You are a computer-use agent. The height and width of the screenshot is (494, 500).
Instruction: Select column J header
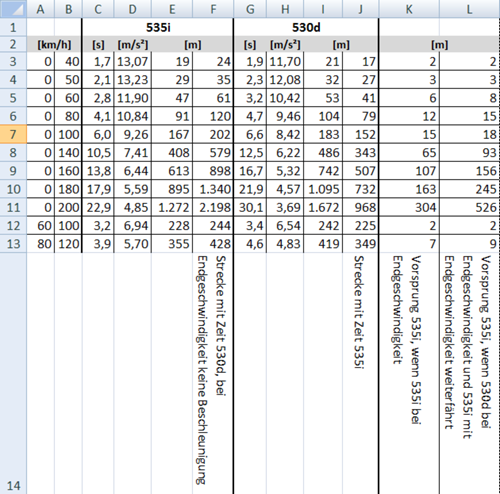point(360,9)
